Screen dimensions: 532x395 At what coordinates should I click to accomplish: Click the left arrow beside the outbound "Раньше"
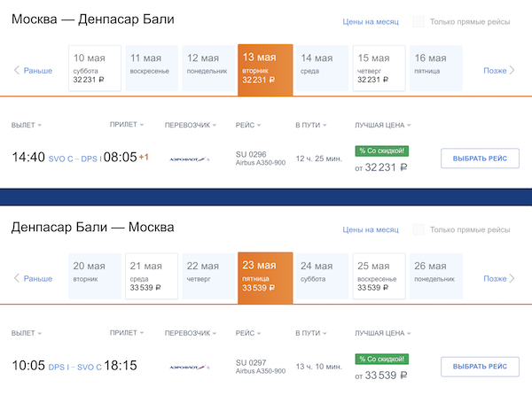pyautogui.click(x=16, y=70)
